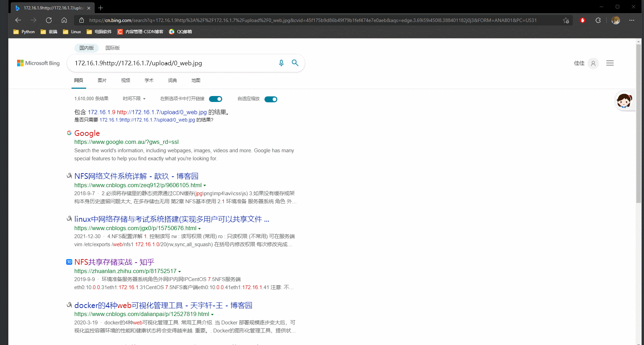
Task: Click the 佳佳 username text
Action: click(x=579, y=63)
